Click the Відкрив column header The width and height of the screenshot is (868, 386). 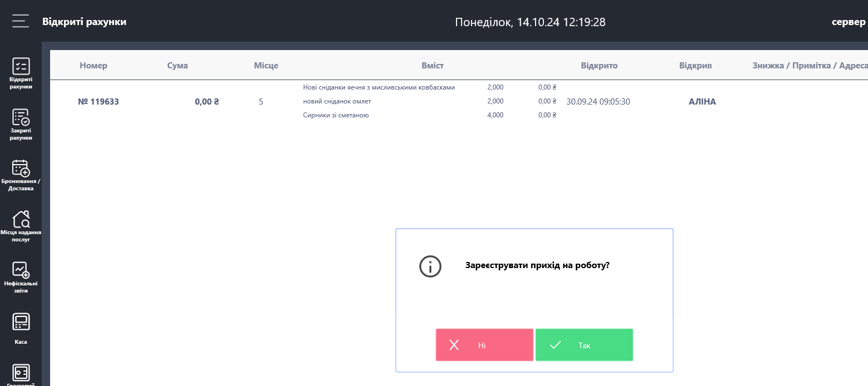coord(695,66)
